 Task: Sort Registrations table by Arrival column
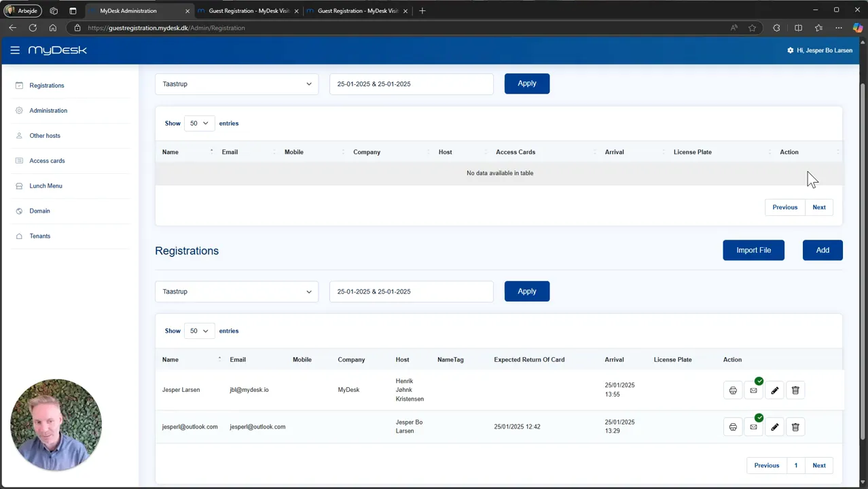[614, 359]
